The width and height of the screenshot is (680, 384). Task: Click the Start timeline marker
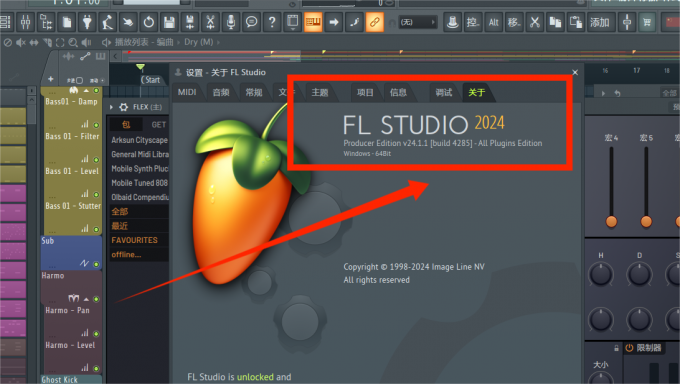pyautogui.click(x=151, y=80)
